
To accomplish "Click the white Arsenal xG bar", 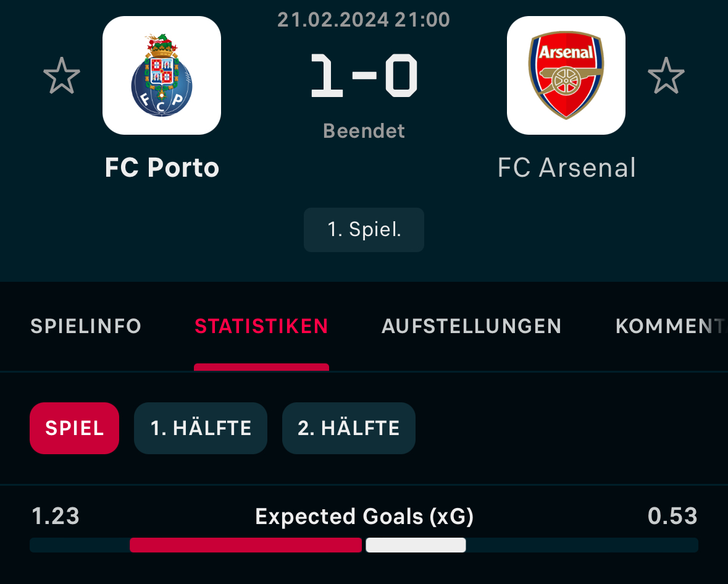I will 416,545.
